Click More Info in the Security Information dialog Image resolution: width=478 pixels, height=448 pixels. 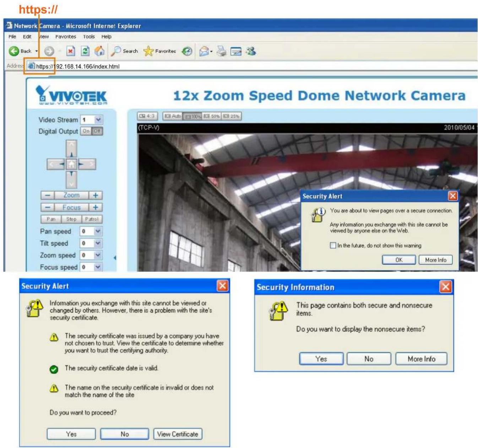point(421,359)
